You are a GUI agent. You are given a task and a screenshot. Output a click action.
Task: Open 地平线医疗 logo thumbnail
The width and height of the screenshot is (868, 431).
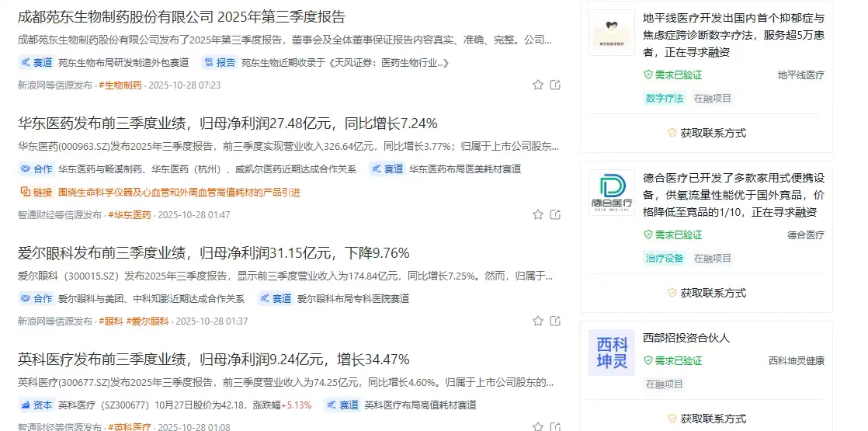611,33
